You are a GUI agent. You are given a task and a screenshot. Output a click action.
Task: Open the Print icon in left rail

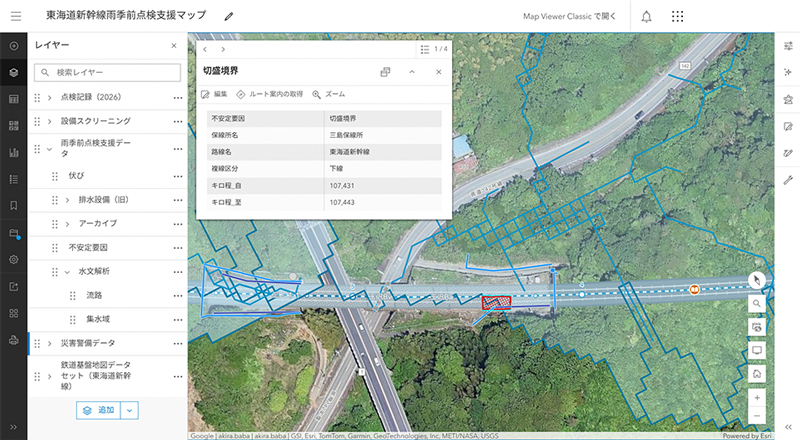tap(14, 340)
